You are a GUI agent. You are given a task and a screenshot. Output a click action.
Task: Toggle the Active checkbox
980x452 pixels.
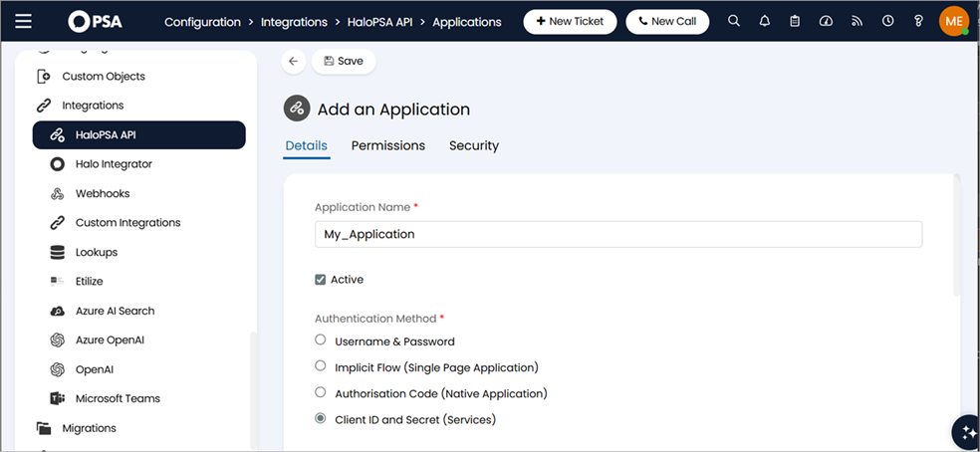pyautogui.click(x=320, y=280)
